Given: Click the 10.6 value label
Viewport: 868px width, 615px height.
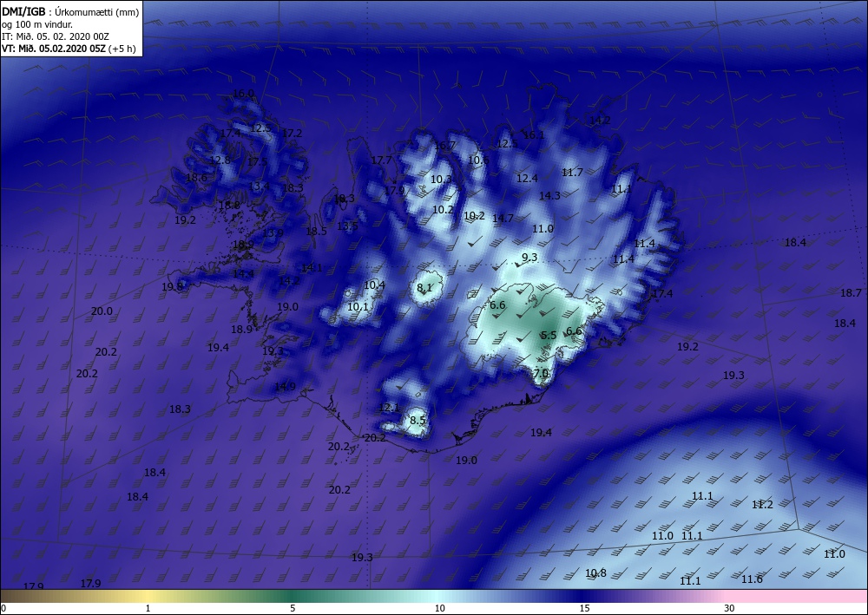Looking at the screenshot, I should pyautogui.click(x=478, y=160).
